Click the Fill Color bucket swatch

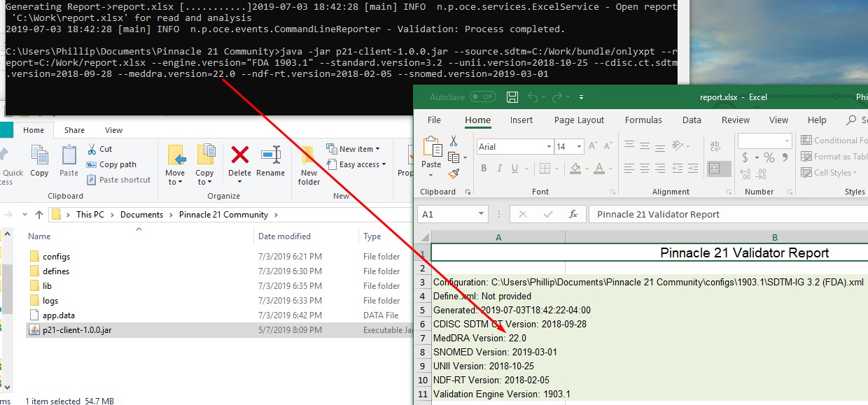(x=575, y=169)
